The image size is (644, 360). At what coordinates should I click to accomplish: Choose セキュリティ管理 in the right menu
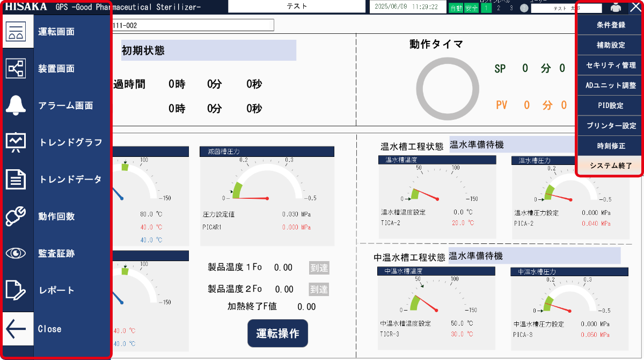(x=610, y=66)
